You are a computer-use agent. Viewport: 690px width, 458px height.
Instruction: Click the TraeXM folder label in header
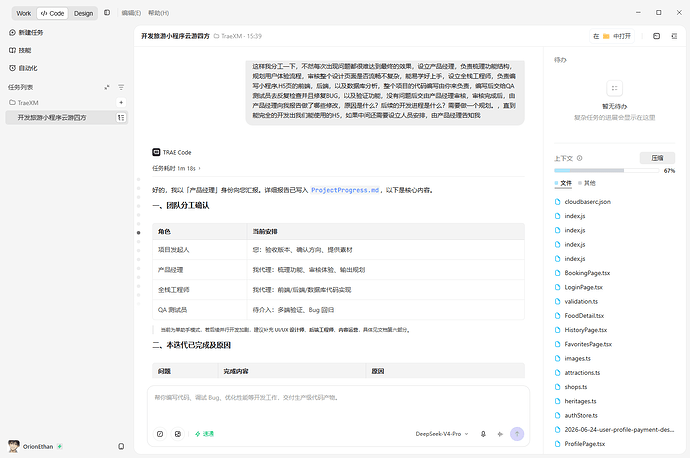[x=228, y=36]
